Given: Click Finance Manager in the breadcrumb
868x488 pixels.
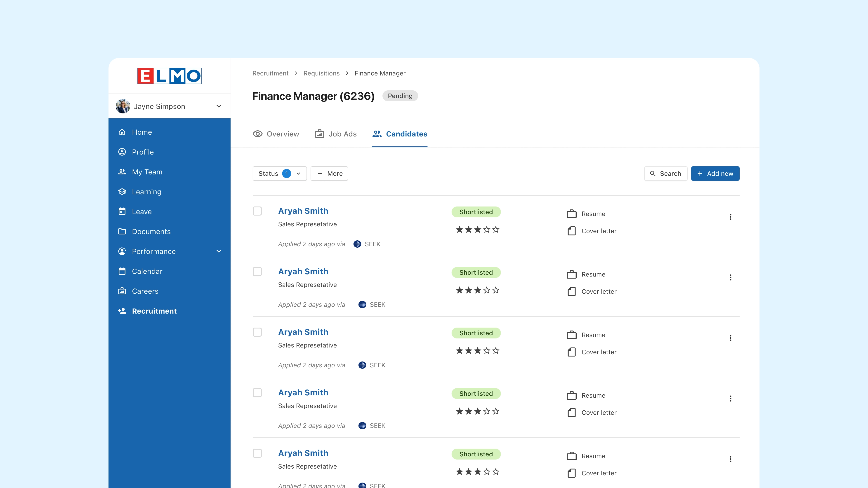Looking at the screenshot, I should (x=380, y=73).
